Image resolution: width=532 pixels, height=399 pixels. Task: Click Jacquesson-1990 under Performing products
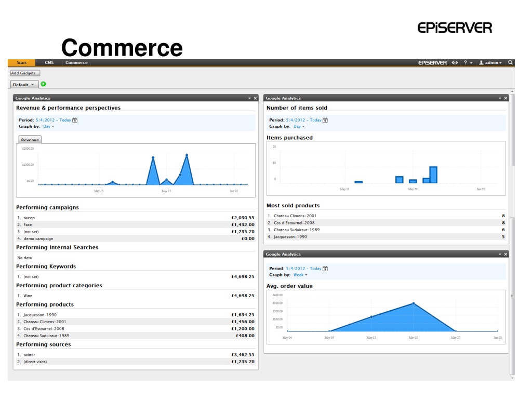click(x=136, y=315)
